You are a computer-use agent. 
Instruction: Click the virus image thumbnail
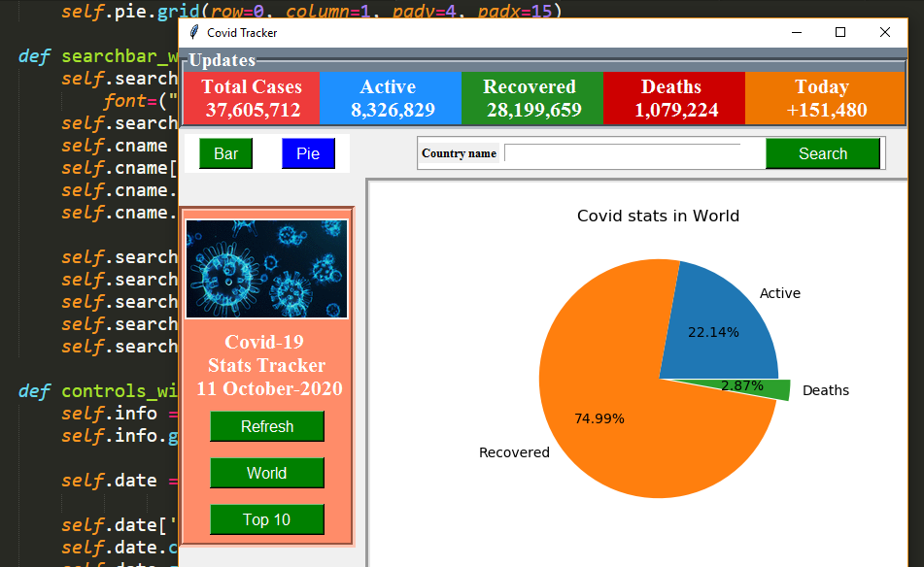pyautogui.click(x=265, y=268)
